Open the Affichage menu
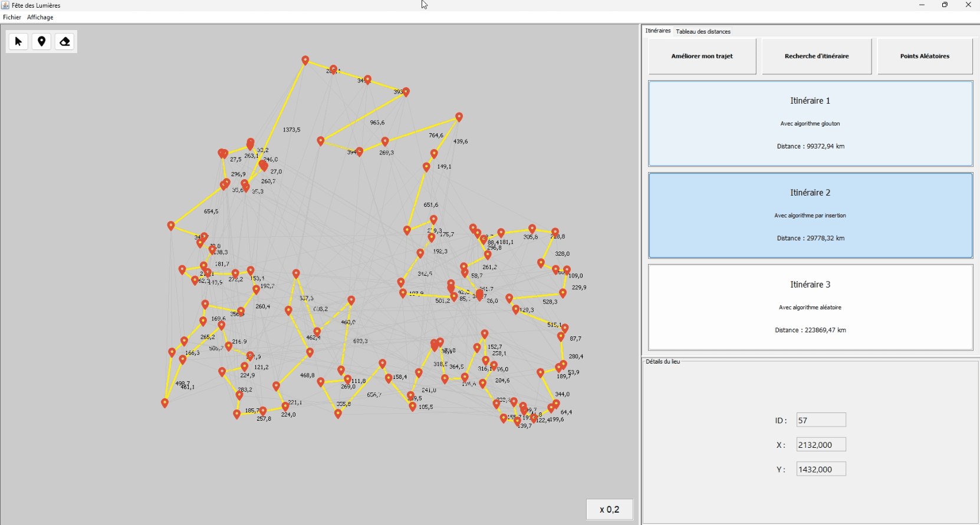980x525 pixels. [40, 17]
